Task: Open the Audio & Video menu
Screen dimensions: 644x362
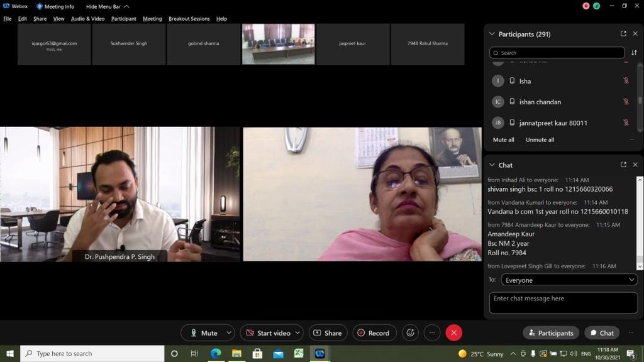Action: click(87, 19)
